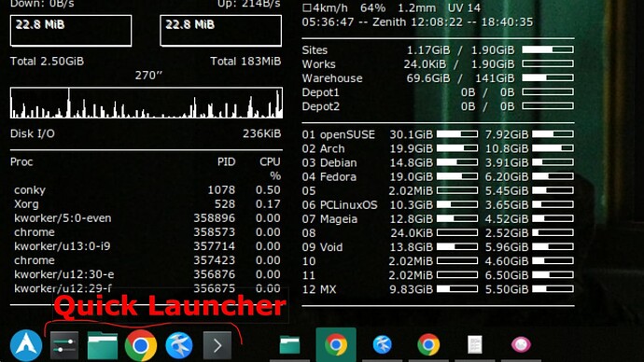Click the Total 2.50GiB download text
644x362 pixels.
[x=47, y=62]
